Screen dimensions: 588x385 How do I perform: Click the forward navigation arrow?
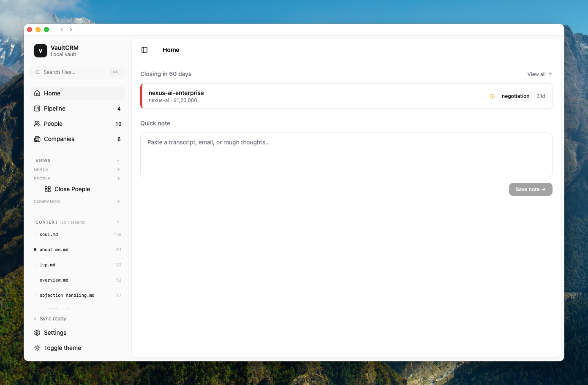tap(71, 30)
